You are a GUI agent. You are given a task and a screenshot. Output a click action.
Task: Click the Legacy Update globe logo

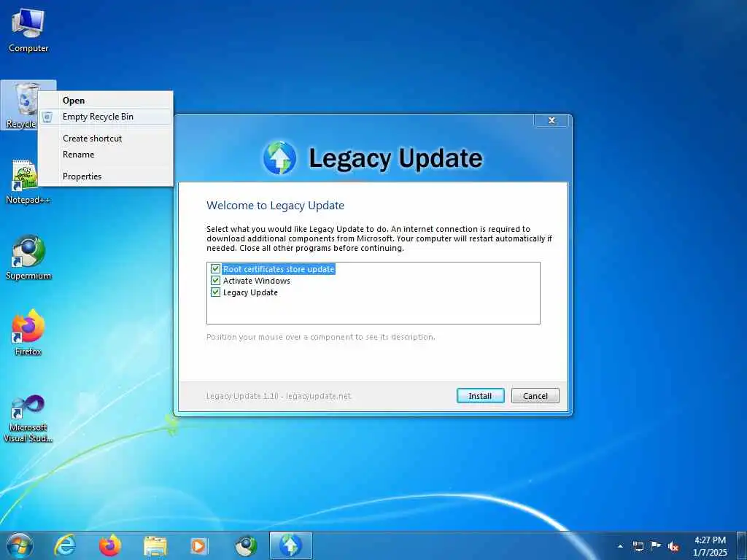[279, 157]
